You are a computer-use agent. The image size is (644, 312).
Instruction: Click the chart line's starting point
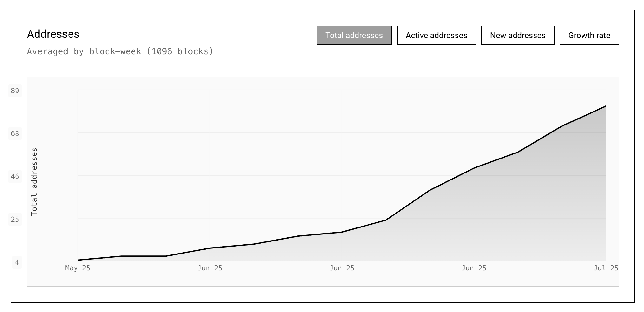pos(78,260)
